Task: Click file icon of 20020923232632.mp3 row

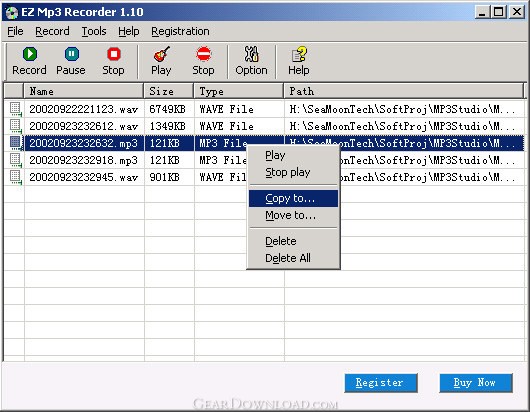Action: point(15,143)
